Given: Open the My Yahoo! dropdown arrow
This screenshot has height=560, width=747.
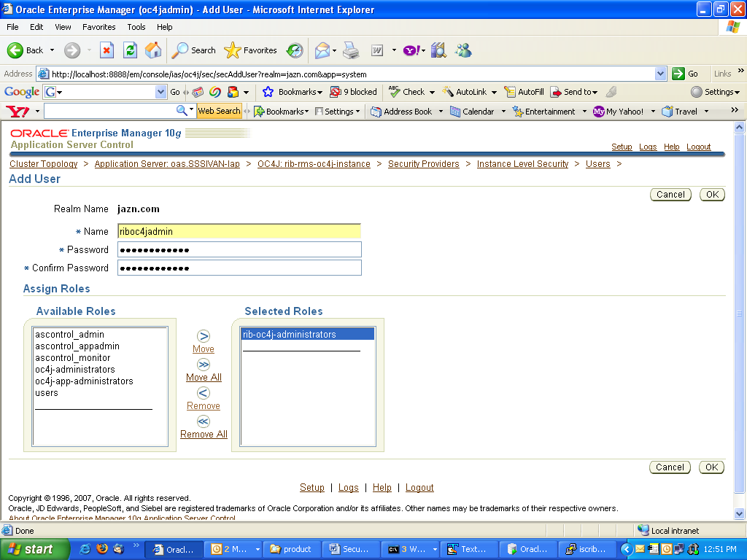Looking at the screenshot, I should tap(653, 112).
